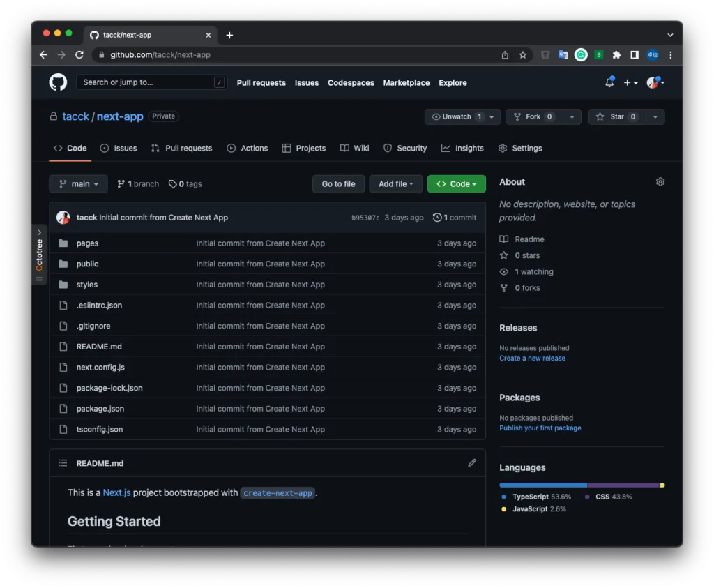Viewport: 714px width, 588px height.
Task: Click the About section gear icon
Action: pyautogui.click(x=660, y=182)
